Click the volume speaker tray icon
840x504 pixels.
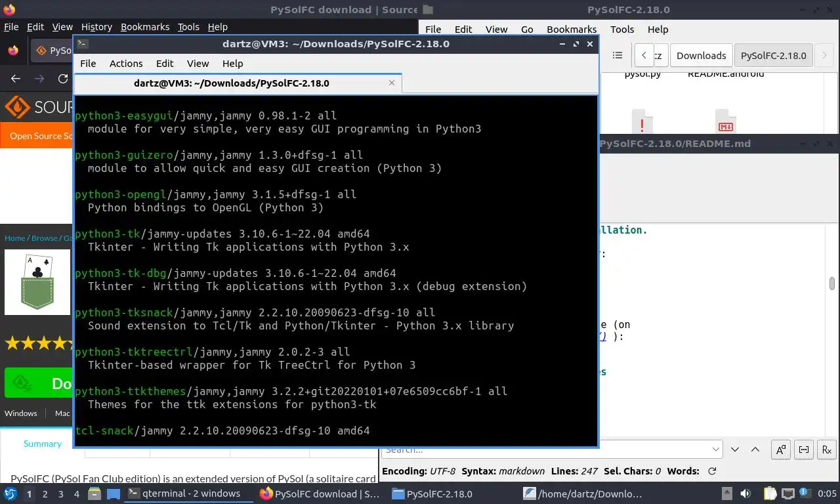click(x=745, y=493)
